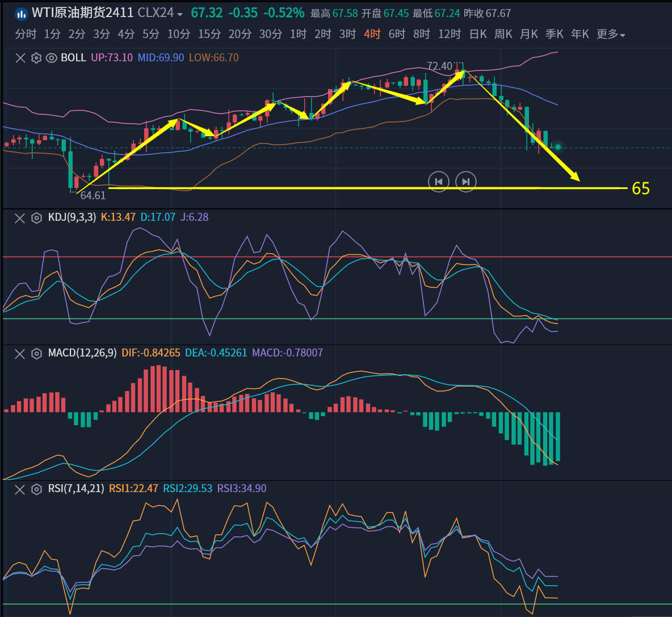
Task: Toggle BOLL indicator visibility eye icon
Action: coord(51,58)
